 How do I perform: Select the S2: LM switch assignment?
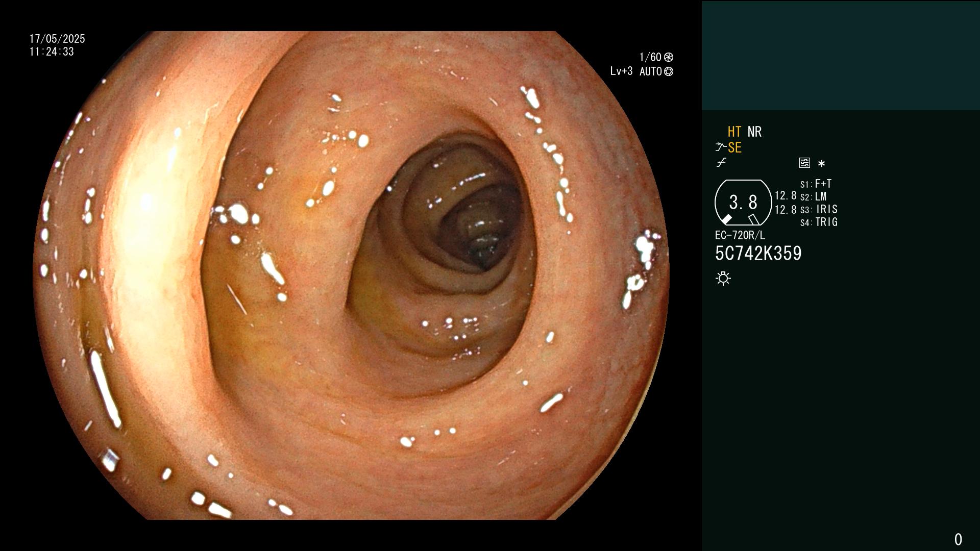tap(813, 196)
